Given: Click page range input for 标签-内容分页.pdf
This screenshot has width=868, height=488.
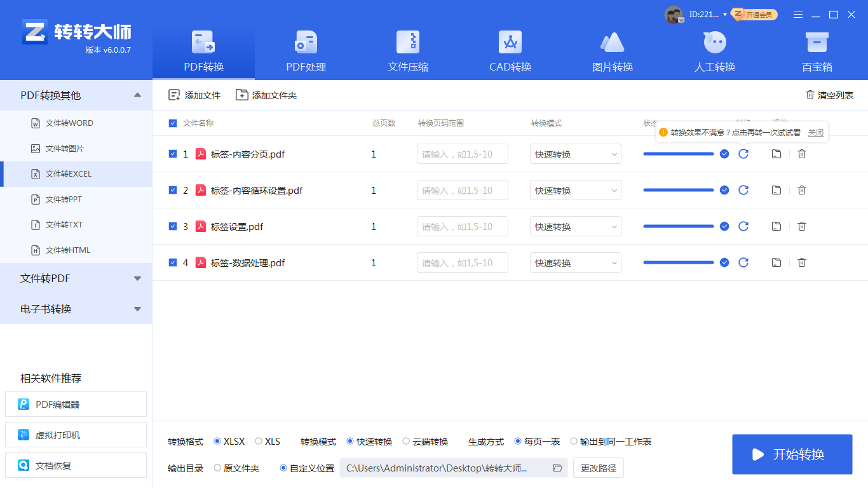Looking at the screenshot, I should [x=462, y=154].
